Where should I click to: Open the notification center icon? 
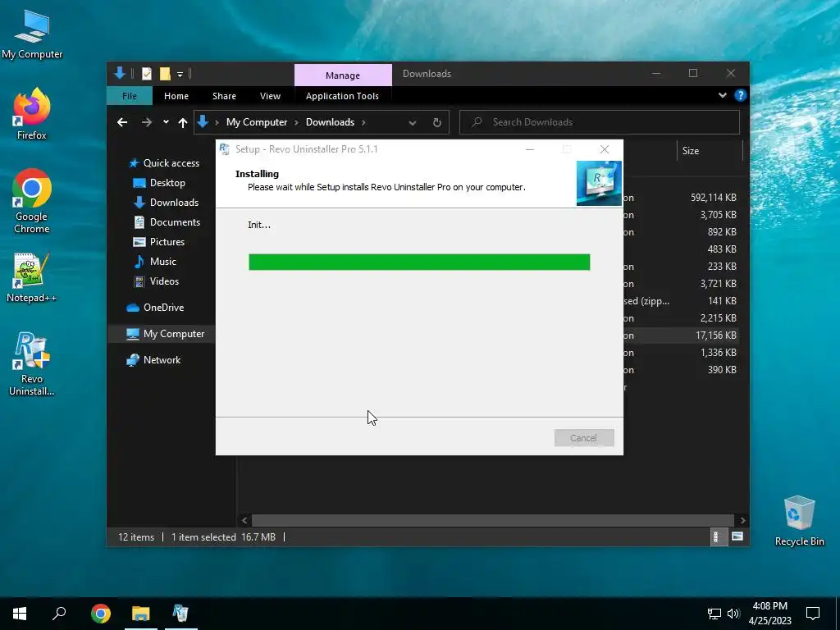coord(813,614)
